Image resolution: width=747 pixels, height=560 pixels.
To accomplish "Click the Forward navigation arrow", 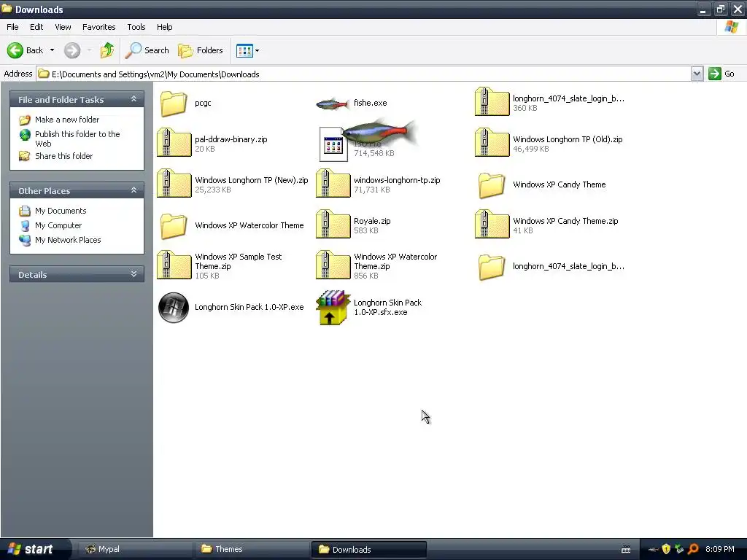I will [72, 50].
